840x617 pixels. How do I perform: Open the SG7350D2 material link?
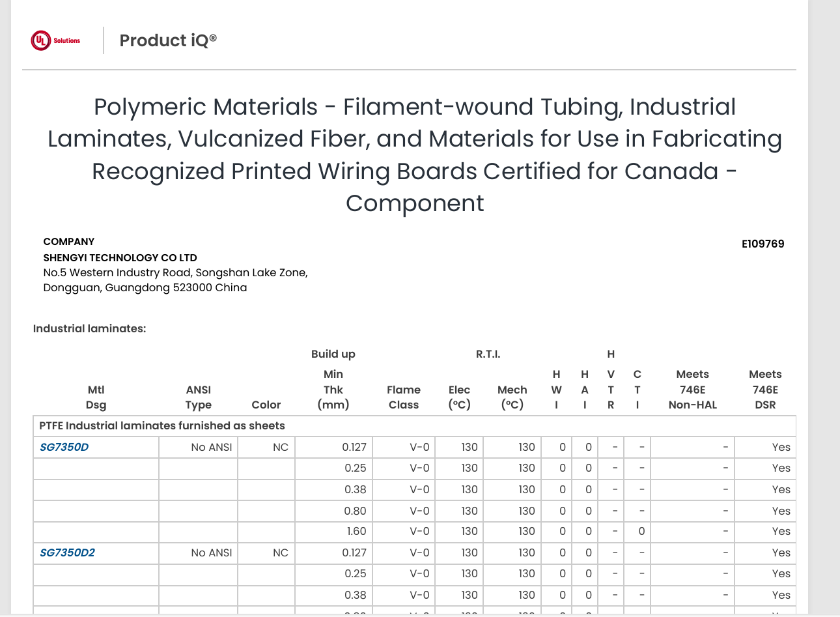(x=67, y=552)
